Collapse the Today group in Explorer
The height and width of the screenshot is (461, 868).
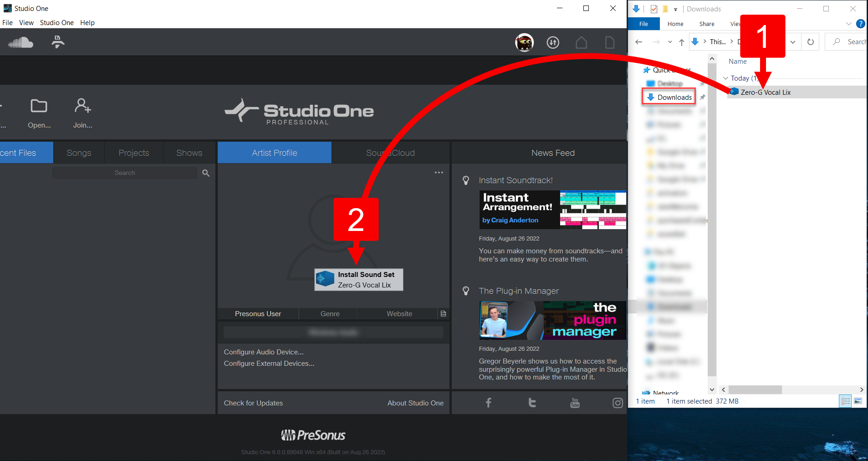725,78
